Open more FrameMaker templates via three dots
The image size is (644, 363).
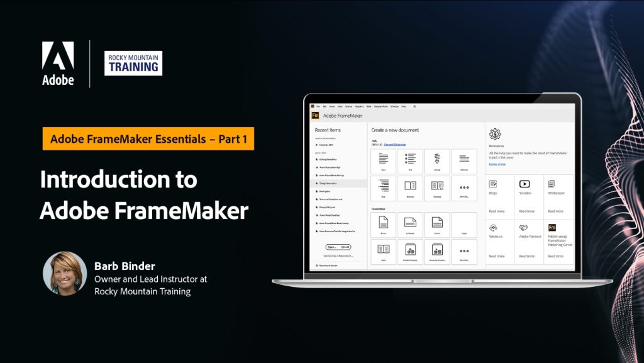[x=464, y=252]
